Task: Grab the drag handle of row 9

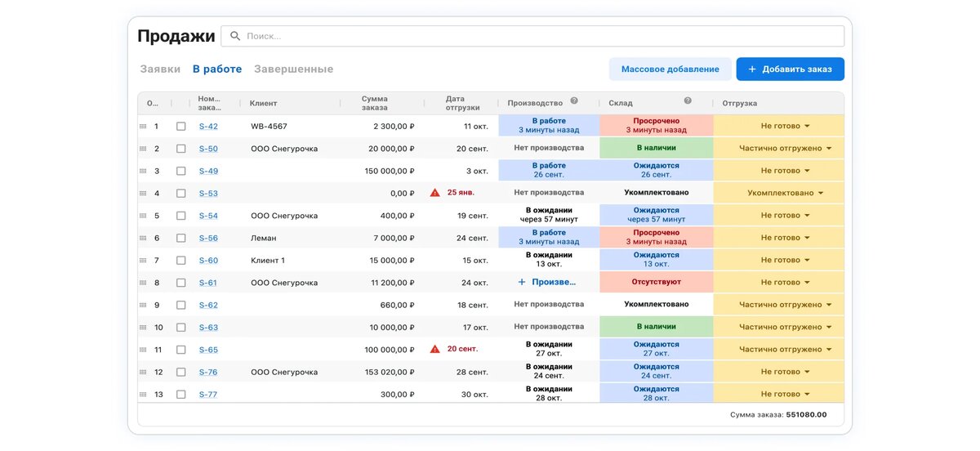Action: (143, 305)
